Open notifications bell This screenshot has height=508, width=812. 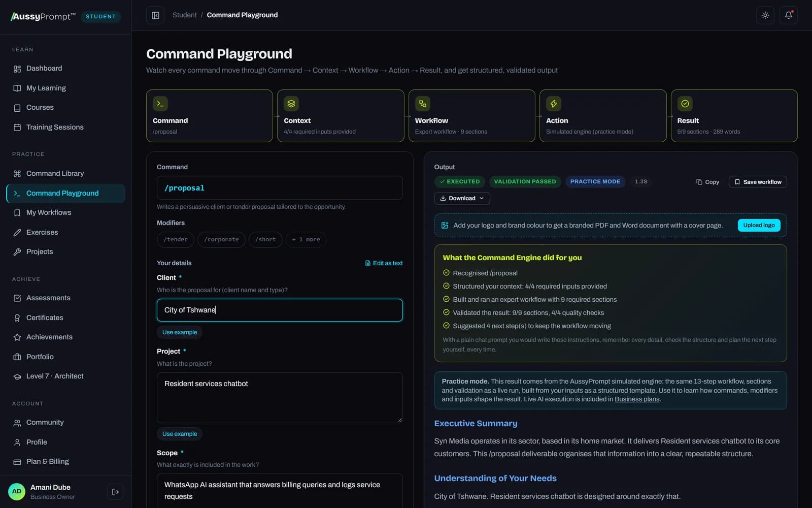tap(789, 15)
